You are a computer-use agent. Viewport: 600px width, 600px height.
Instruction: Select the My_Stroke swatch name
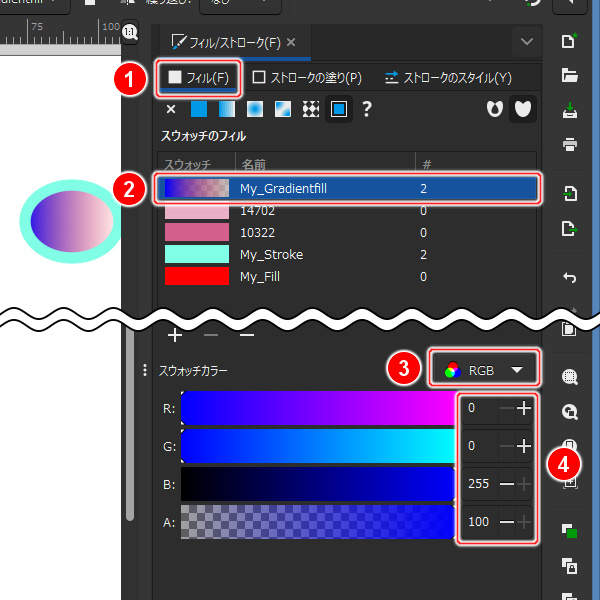272,255
